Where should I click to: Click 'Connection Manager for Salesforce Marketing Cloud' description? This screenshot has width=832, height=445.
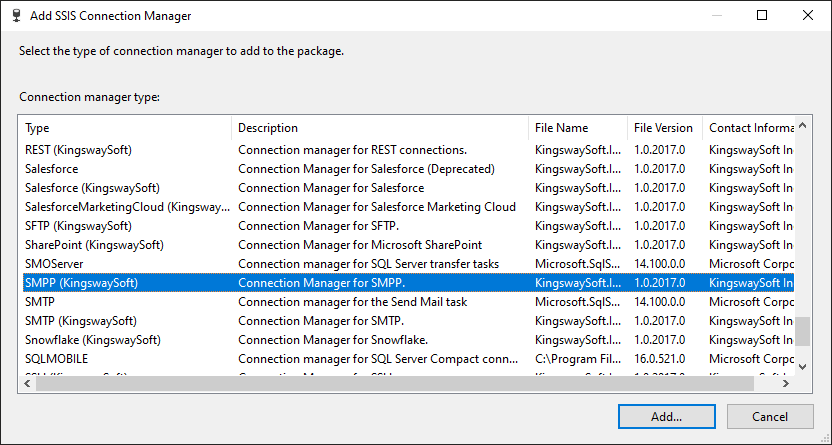coord(377,207)
